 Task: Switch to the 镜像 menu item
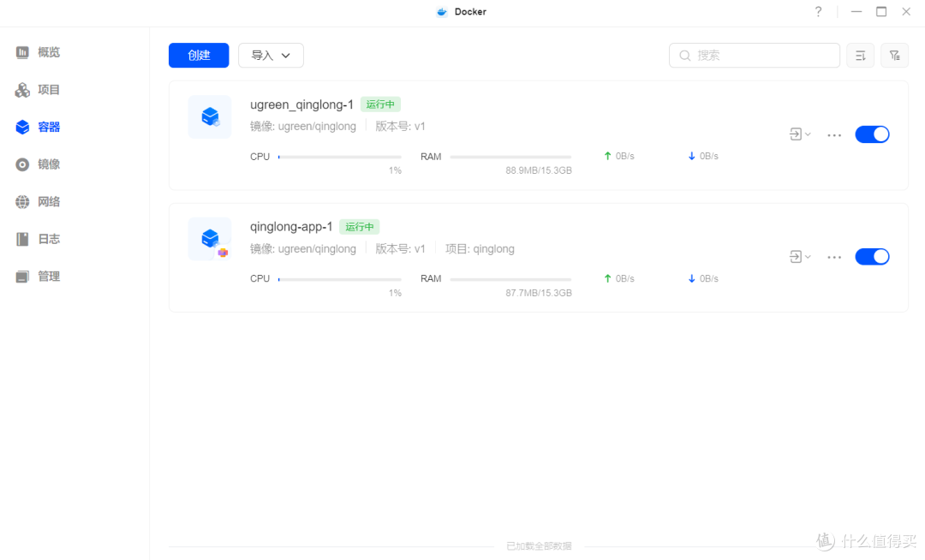[49, 164]
